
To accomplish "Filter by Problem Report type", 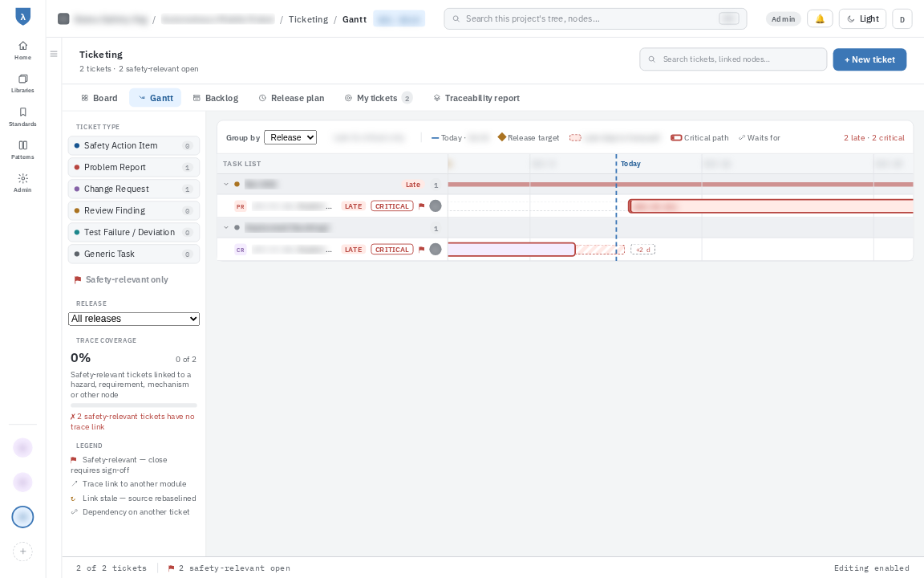I will click(x=134, y=168).
